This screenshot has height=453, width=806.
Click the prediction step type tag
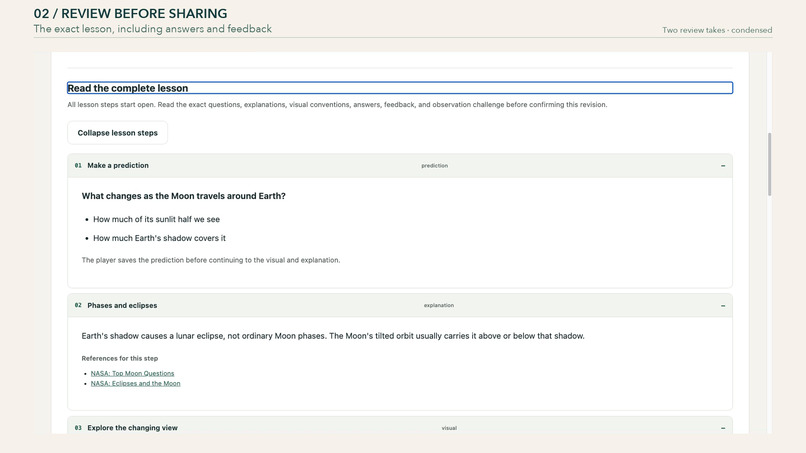coord(434,166)
